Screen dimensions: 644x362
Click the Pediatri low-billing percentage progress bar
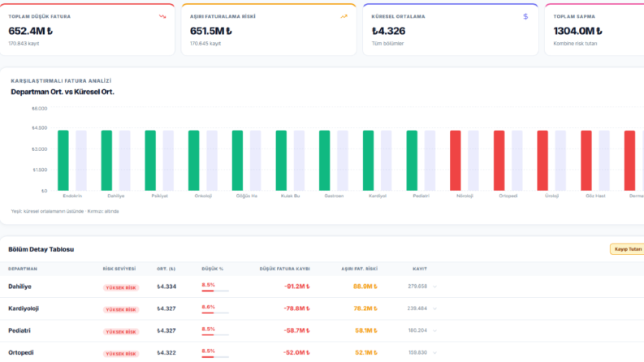[x=215, y=335]
